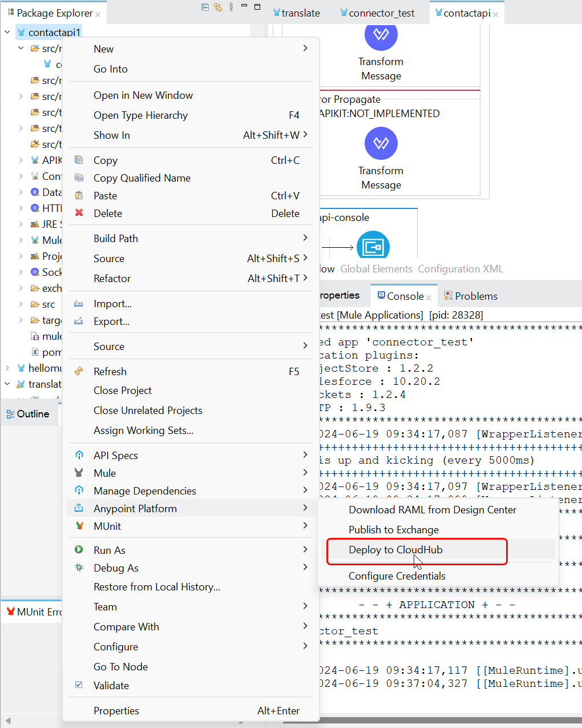The image size is (582, 728).
Task: Click the red Delete X icon
Action: click(80, 213)
